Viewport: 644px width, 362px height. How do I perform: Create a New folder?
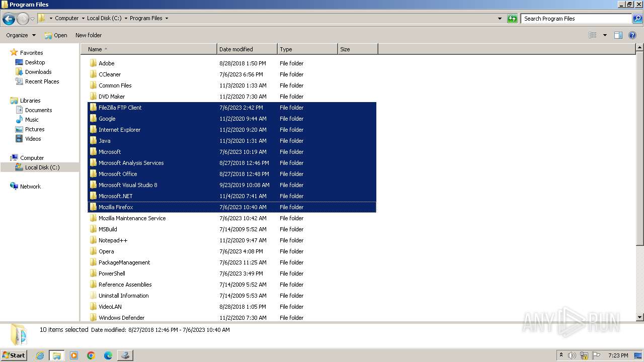coord(89,35)
